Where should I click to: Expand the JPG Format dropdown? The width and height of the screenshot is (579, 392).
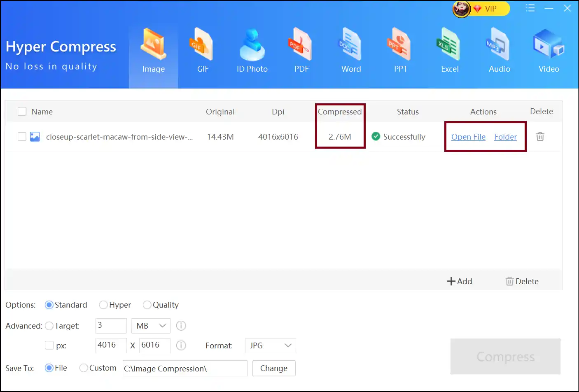pos(270,345)
